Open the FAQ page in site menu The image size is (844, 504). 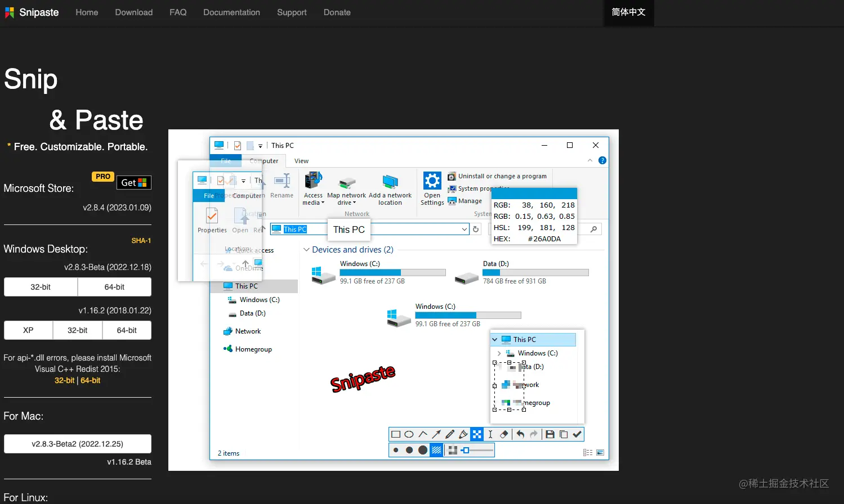(x=178, y=12)
